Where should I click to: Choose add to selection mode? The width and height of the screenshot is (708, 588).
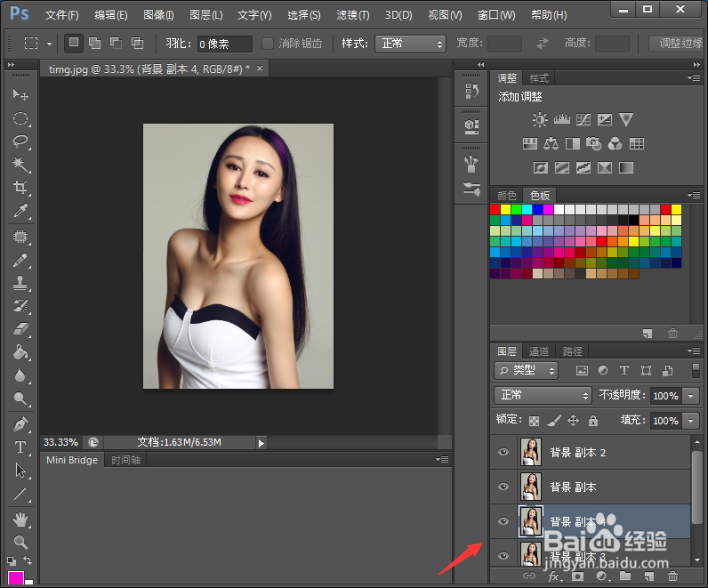click(95, 44)
